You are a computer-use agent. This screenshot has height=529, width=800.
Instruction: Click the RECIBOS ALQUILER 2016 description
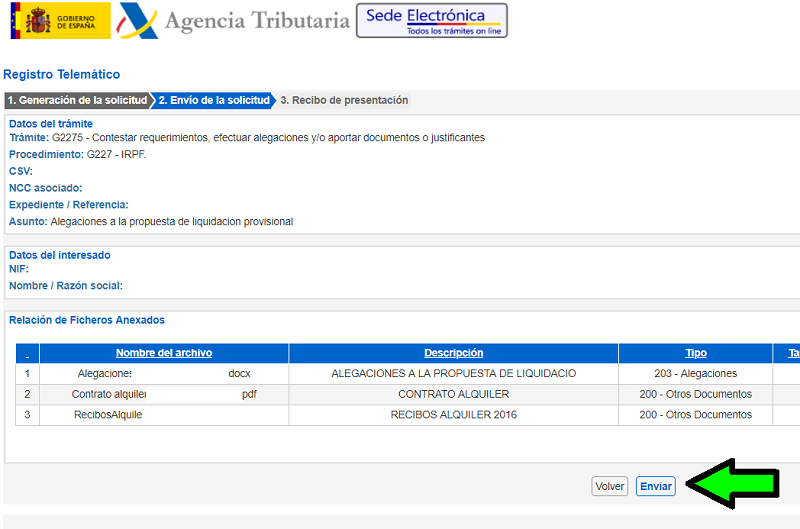[453, 414]
